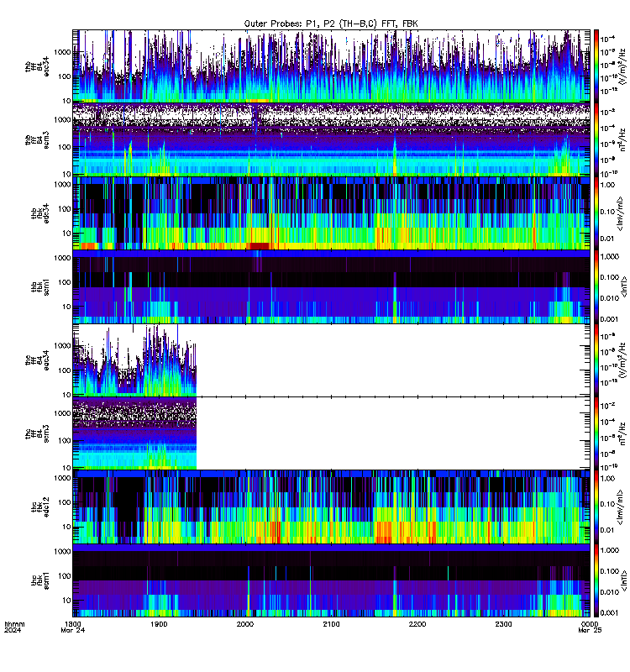Click the <|mV/m|> unit label of the thb edc34 color bar
Image resolution: width=630 pixels, height=672 pixels.
(620, 213)
